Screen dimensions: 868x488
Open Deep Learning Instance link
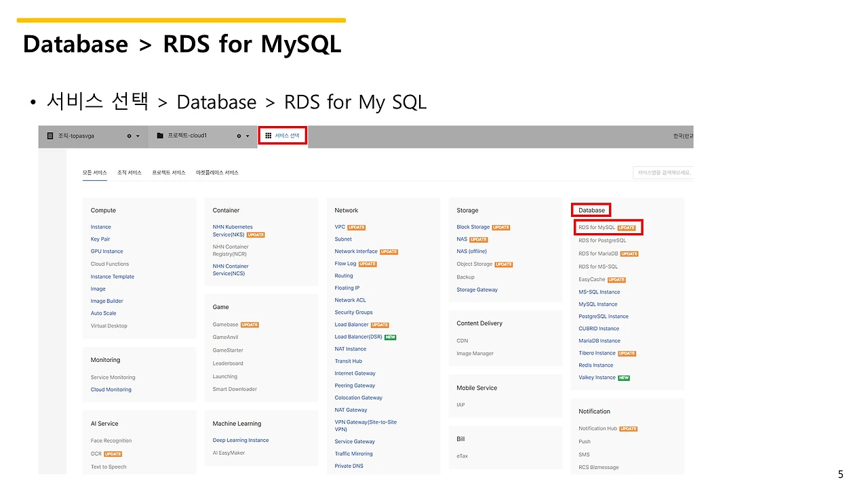coord(241,441)
